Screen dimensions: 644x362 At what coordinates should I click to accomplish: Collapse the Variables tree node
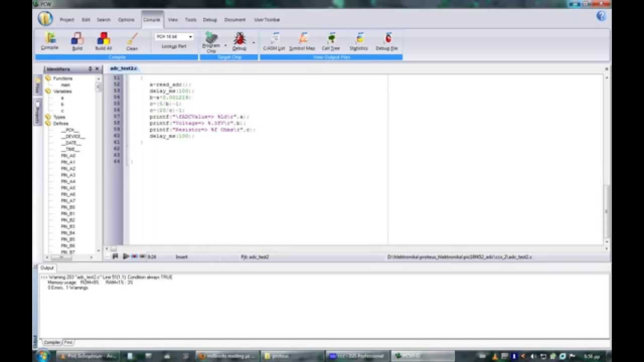point(48,91)
